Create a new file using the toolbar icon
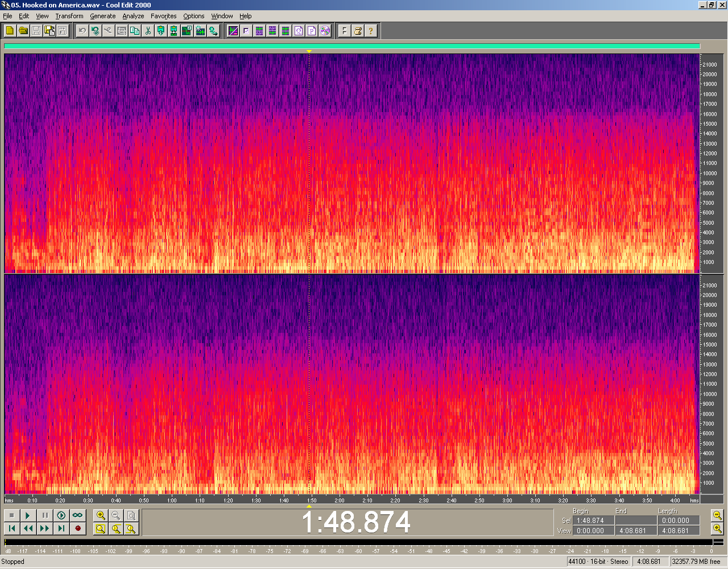728x569 pixels. (10, 31)
